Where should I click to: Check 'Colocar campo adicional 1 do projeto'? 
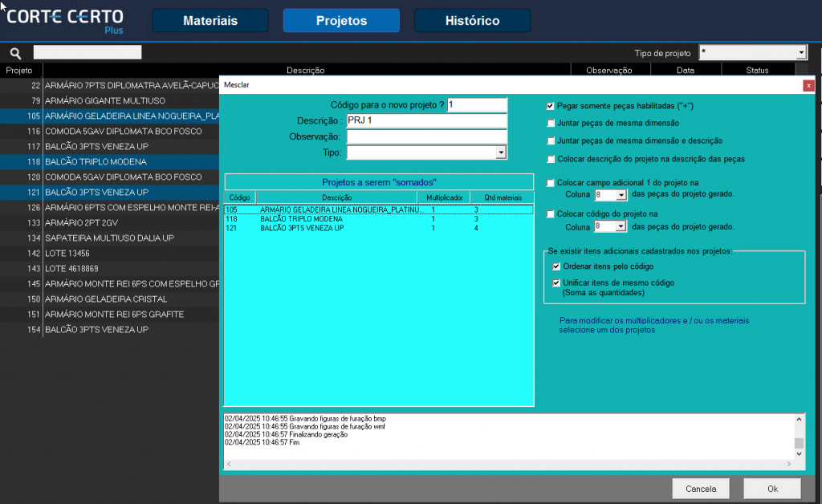[550, 183]
